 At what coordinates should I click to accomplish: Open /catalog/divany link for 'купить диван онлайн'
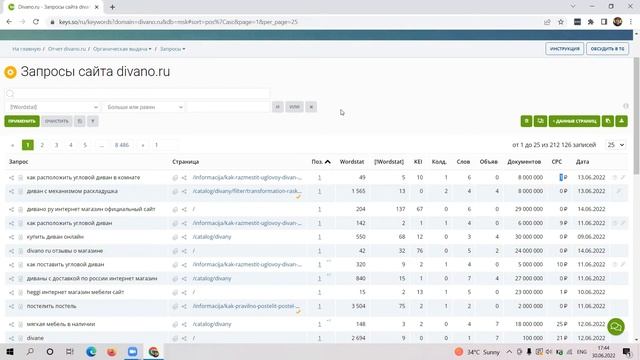tap(212, 237)
